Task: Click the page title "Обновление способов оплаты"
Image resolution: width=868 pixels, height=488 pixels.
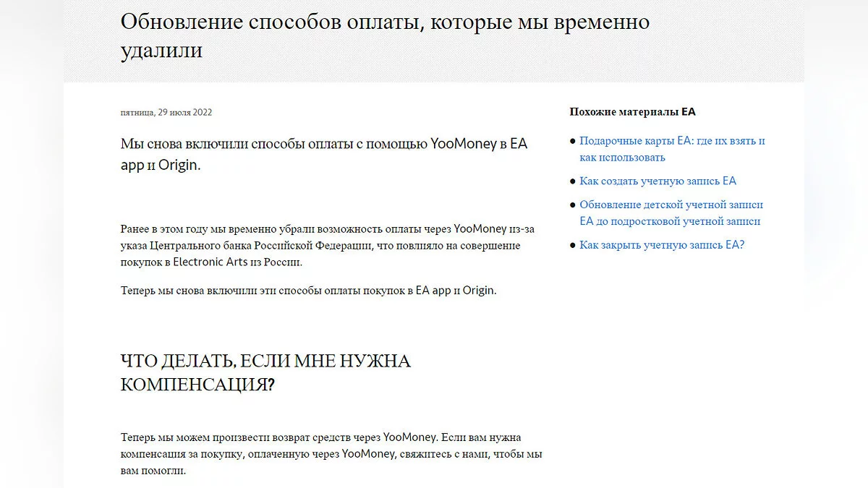Action: [385, 35]
